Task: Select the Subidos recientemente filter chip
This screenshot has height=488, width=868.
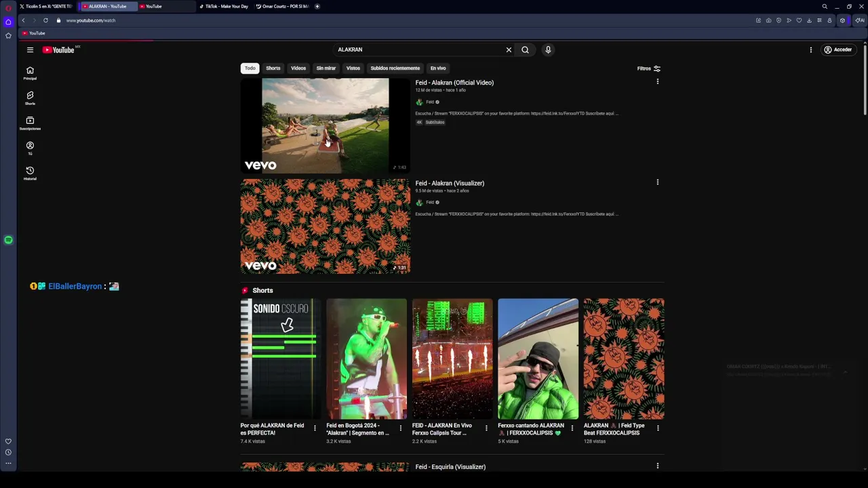Action: [395, 68]
